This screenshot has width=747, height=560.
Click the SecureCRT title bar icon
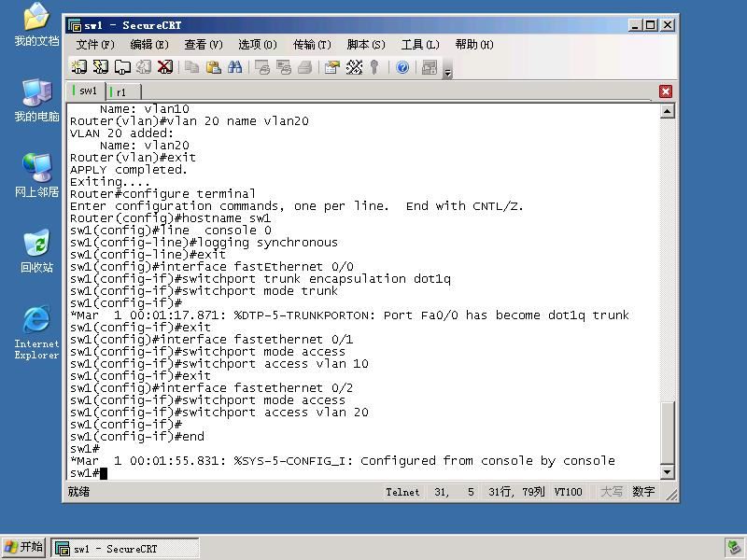(75, 25)
